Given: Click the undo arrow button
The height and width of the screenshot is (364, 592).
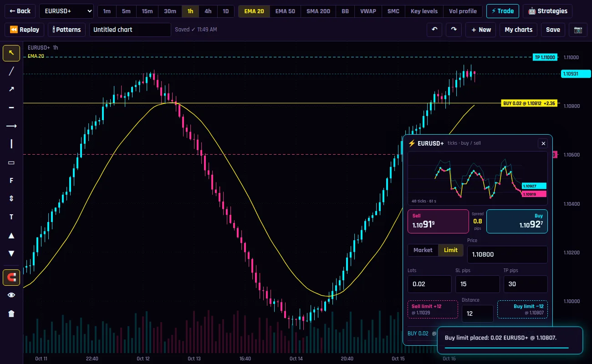Looking at the screenshot, I should pos(434,30).
